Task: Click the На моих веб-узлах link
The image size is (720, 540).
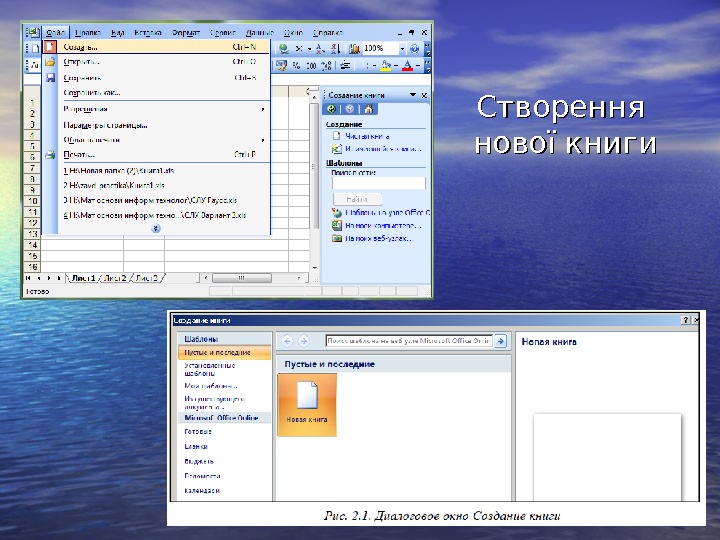Action: coord(379,238)
